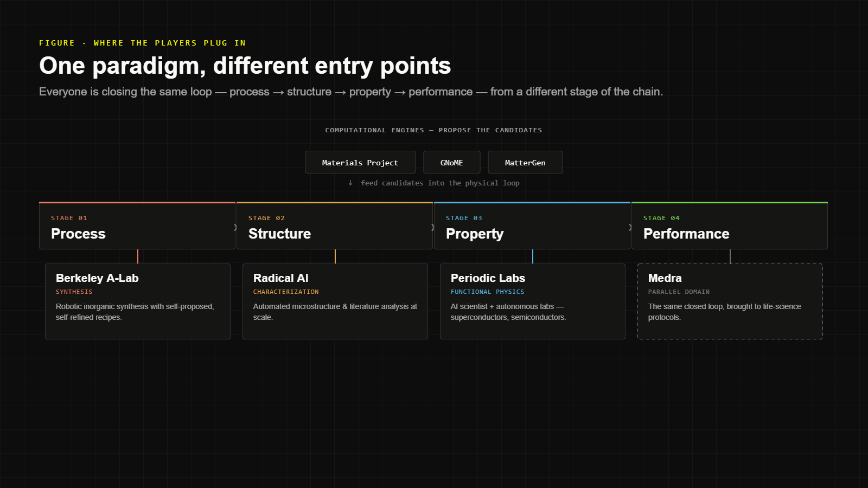Click 'Robotic inorganic synthesis' description text
868x488 pixels.
click(135, 312)
